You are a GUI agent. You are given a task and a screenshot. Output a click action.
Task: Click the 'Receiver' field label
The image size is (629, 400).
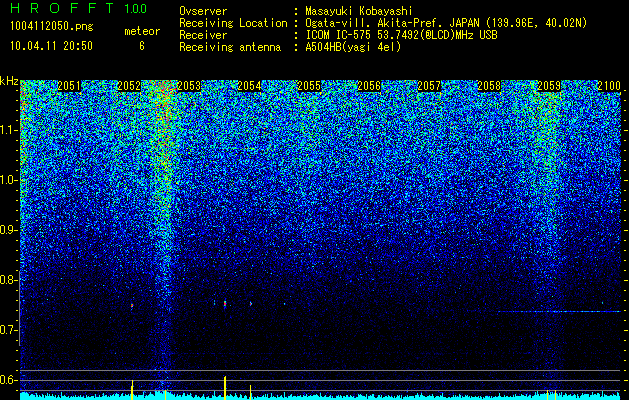tap(203, 35)
